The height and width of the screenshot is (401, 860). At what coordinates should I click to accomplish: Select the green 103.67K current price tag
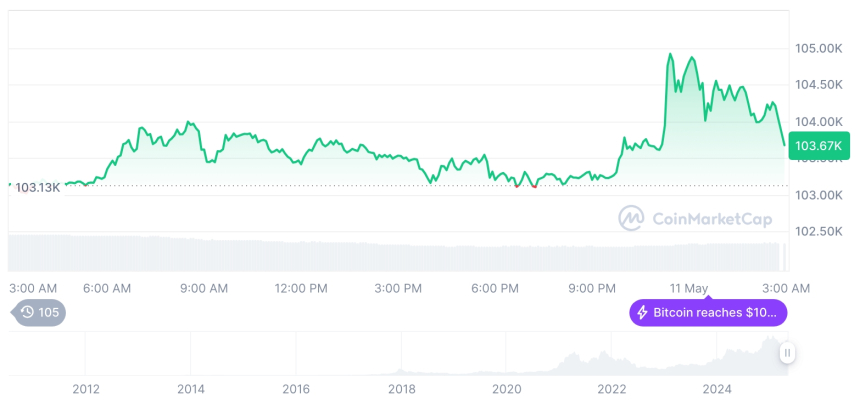(x=818, y=146)
